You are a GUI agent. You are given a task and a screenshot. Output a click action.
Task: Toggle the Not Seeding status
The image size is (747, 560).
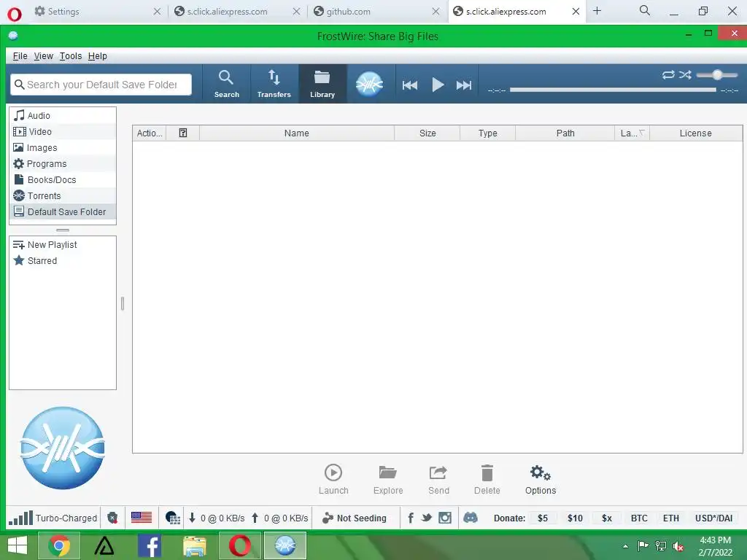(355, 518)
